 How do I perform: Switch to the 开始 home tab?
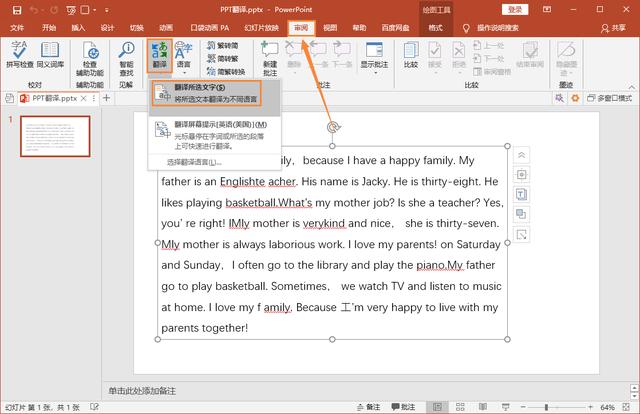coord(49,28)
